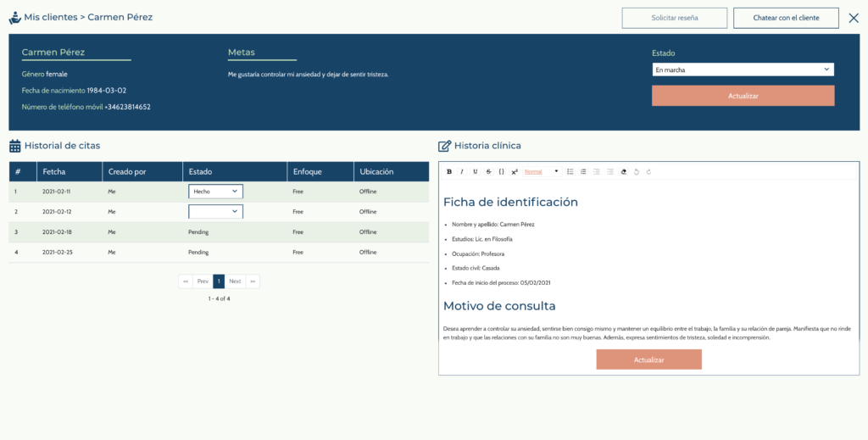Apply underline formatting in the editor
This screenshot has height=440, width=868.
[x=476, y=171]
